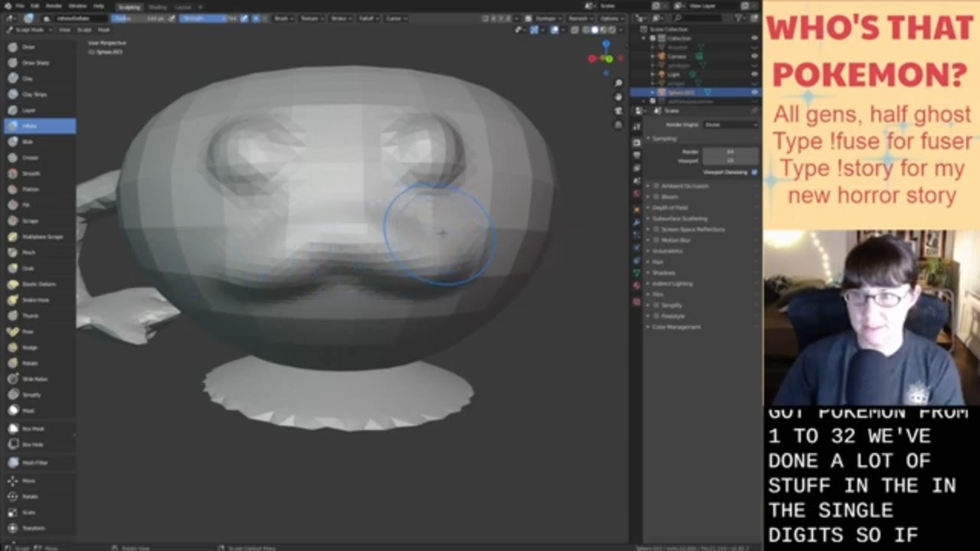This screenshot has width=980, height=551.
Task: Toggle visibility of Camera in outliner
Action: point(754,56)
